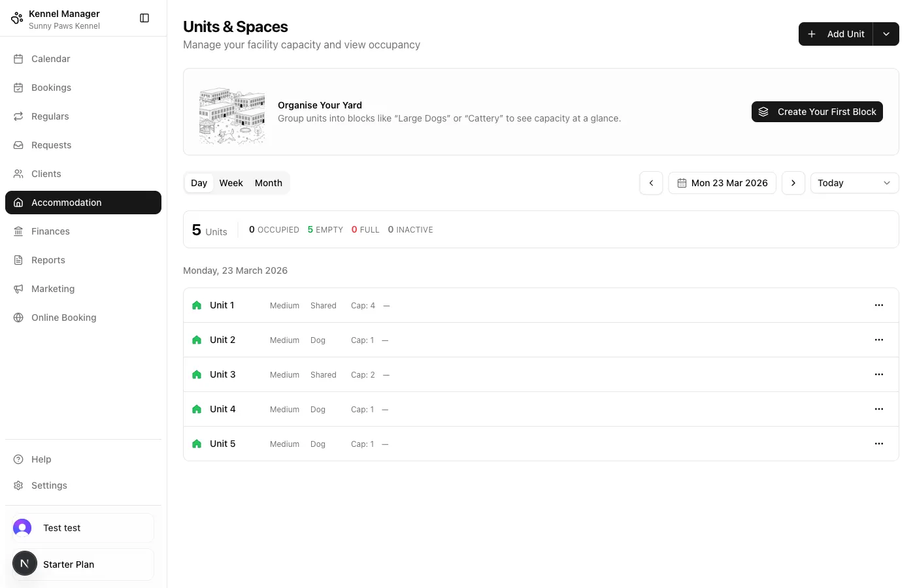This screenshot has height=588, width=915.
Task: Open Marketing via the megaphone icon
Action: click(x=18, y=289)
